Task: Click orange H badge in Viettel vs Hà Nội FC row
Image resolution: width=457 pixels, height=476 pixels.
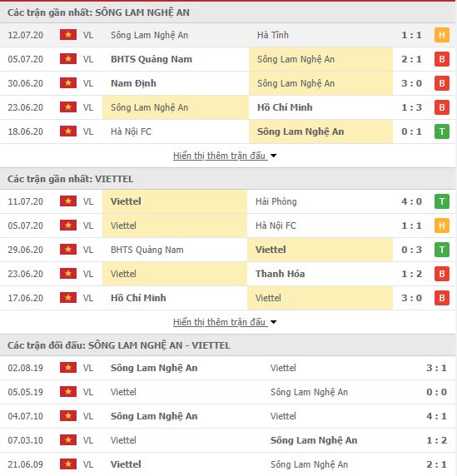Action: (442, 226)
